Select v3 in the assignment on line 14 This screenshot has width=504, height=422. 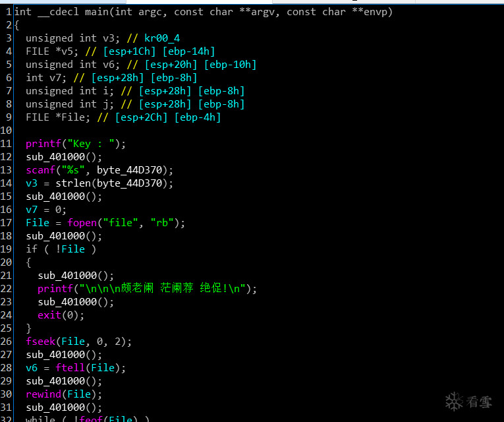coord(32,183)
